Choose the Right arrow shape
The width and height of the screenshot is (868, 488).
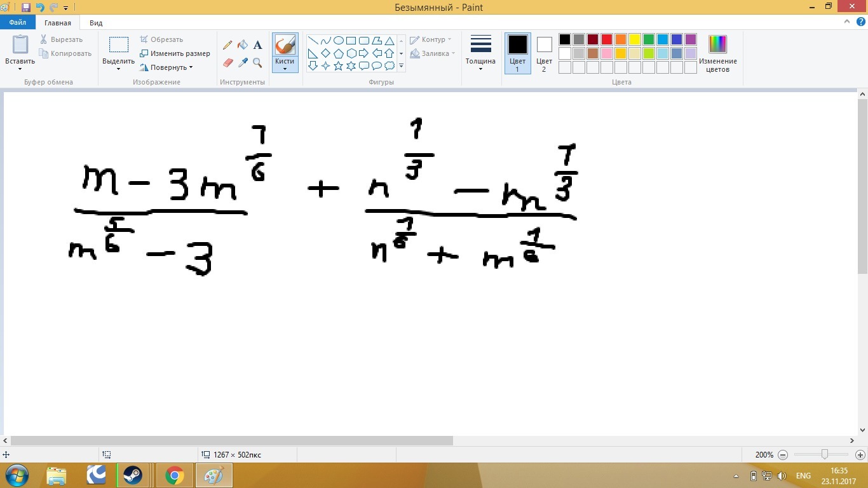tap(364, 53)
